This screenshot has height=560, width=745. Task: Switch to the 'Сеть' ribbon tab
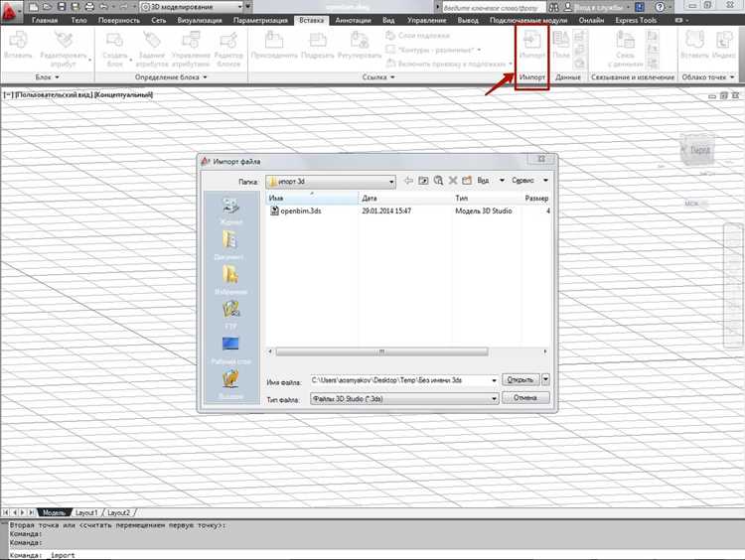pyautogui.click(x=159, y=20)
